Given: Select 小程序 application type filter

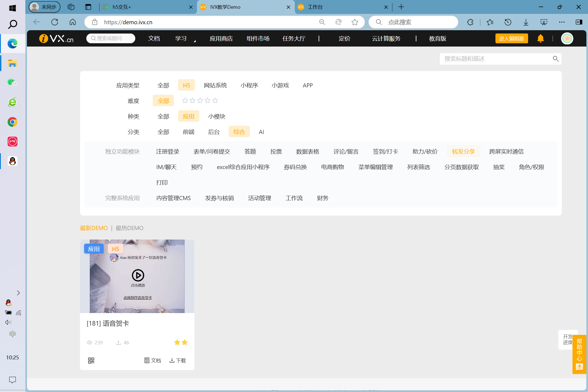Looking at the screenshot, I should pos(249,85).
